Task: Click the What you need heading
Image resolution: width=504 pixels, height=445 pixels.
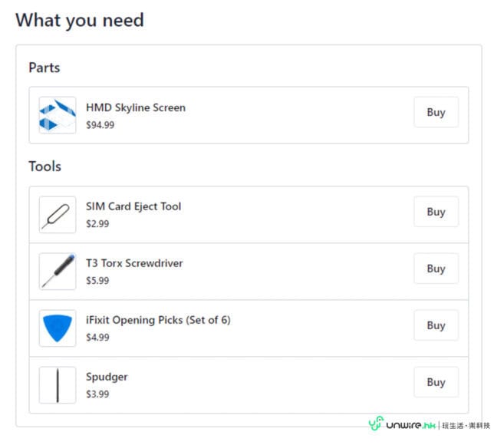Action: coord(79,20)
